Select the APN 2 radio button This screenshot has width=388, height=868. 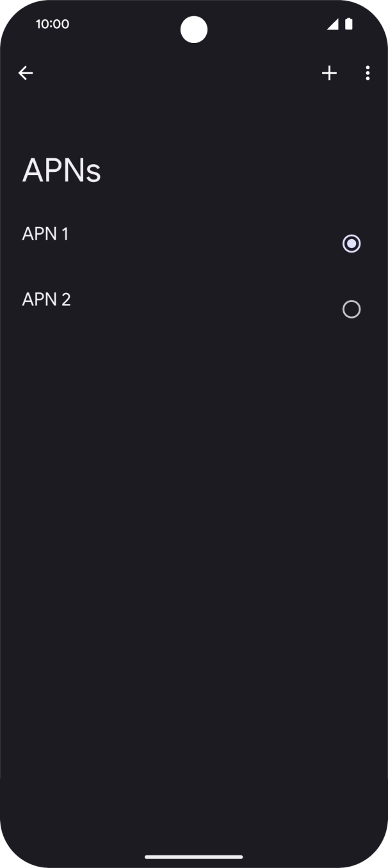pos(352,310)
